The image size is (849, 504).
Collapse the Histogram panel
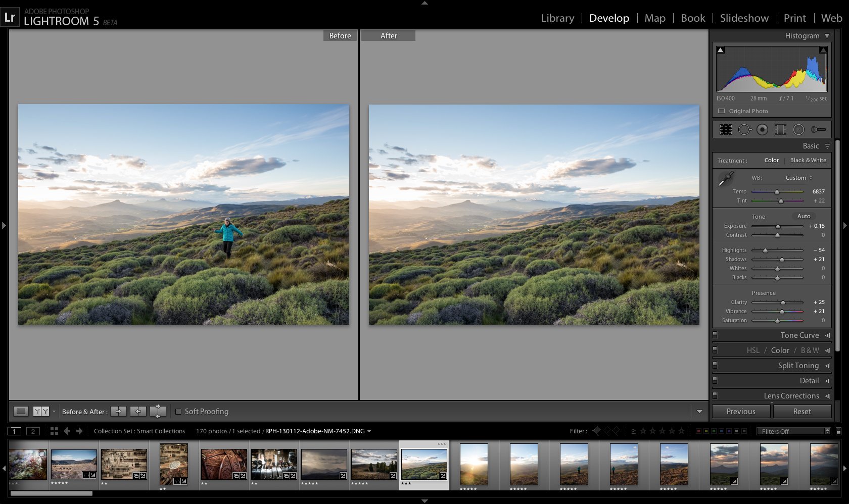tap(828, 36)
